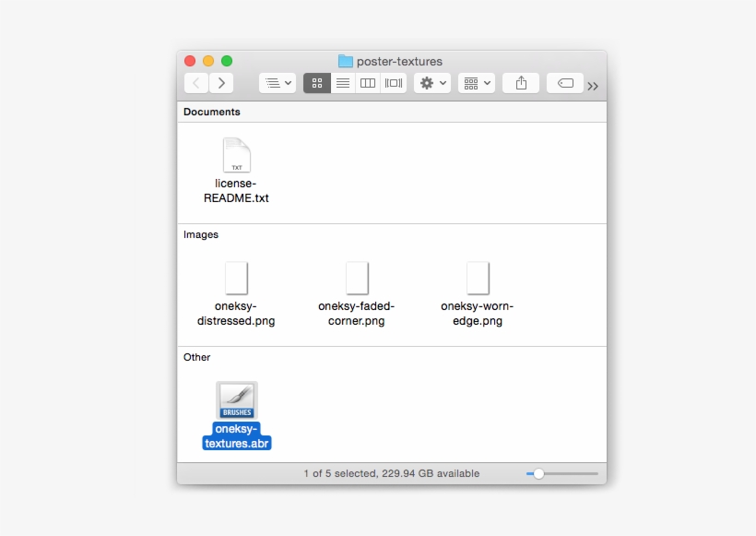This screenshot has width=756, height=536.
Task: Select the oneksy-distressed.png file
Action: pos(237,279)
